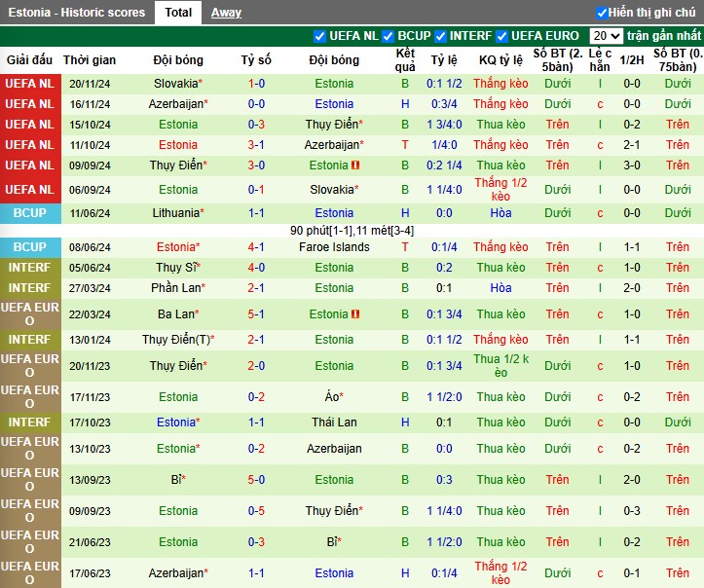Click the 5-0 score on 13/09/23
Viewport: 704px width, 588px height.
(x=256, y=480)
